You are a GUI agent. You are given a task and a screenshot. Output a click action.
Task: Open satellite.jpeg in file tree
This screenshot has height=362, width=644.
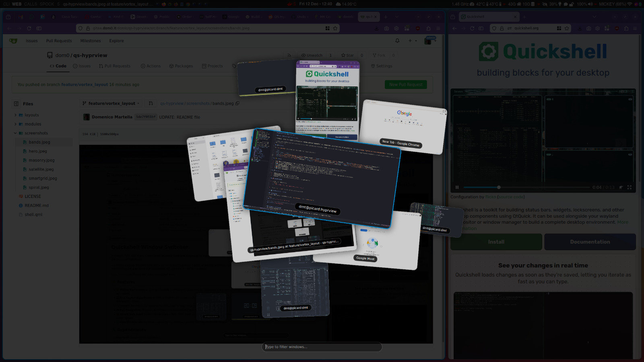click(41, 169)
